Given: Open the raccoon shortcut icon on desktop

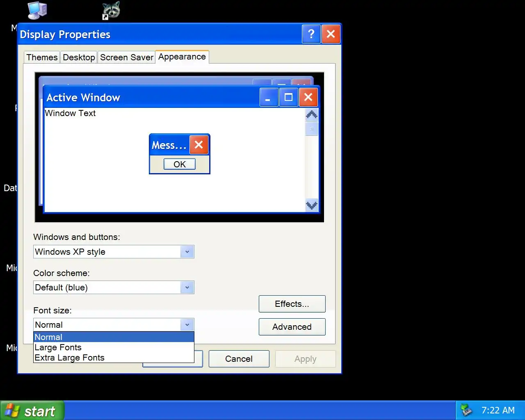Looking at the screenshot, I should (x=111, y=10).
